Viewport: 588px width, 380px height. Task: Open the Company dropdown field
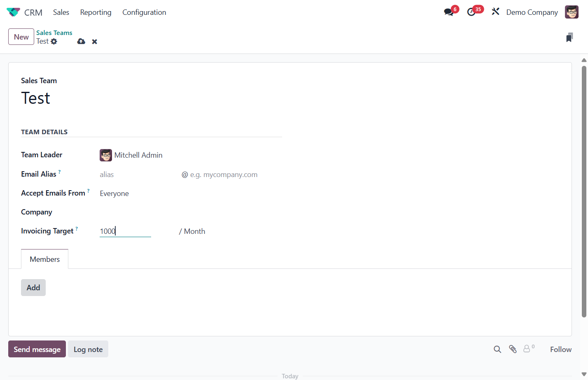191,212
